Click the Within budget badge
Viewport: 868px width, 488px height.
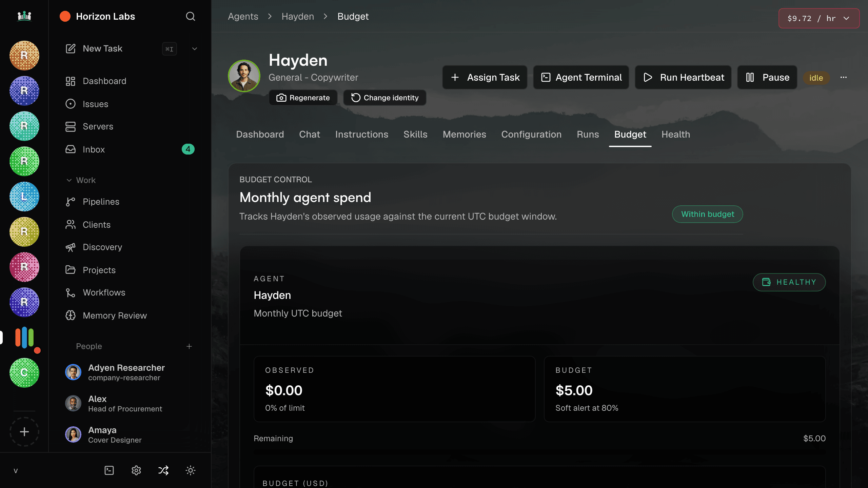[x=708, y=214]
